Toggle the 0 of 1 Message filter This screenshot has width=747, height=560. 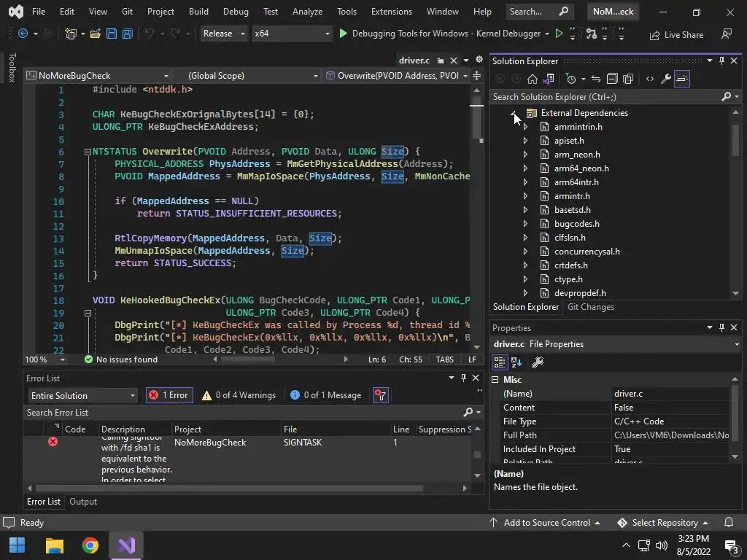pos(326,395)
